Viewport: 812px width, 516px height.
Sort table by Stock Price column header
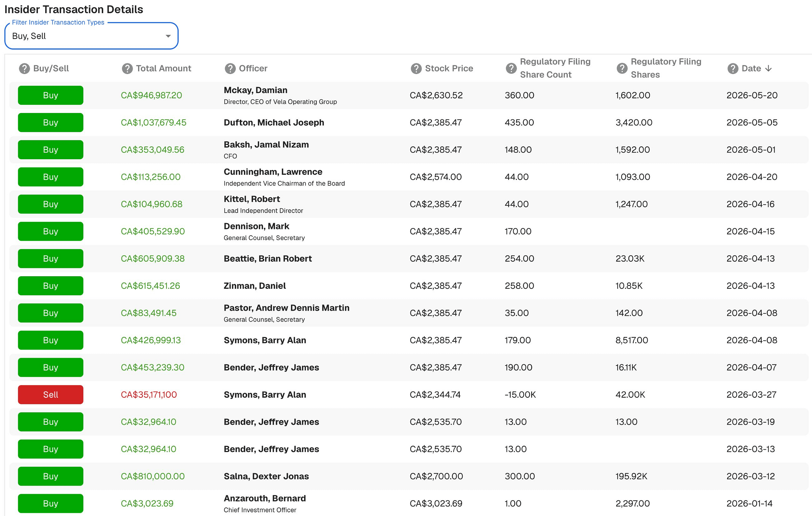click(449, 69)
